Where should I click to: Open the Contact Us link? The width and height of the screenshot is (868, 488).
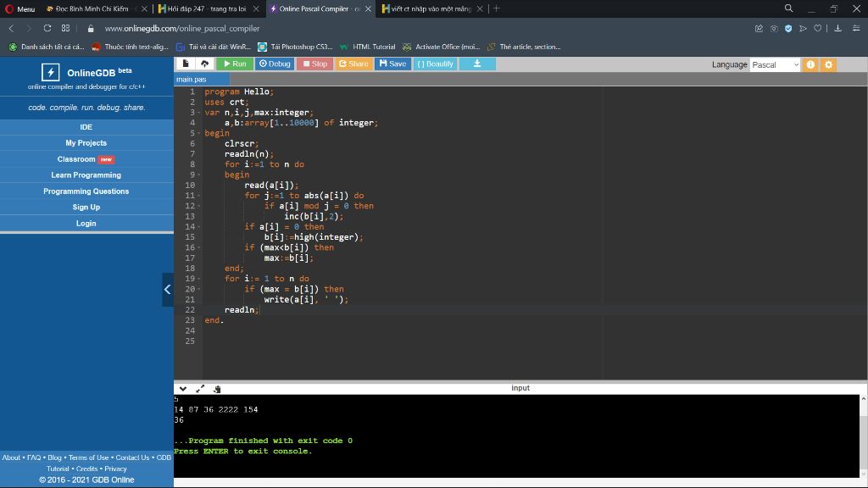coord(132,457)
